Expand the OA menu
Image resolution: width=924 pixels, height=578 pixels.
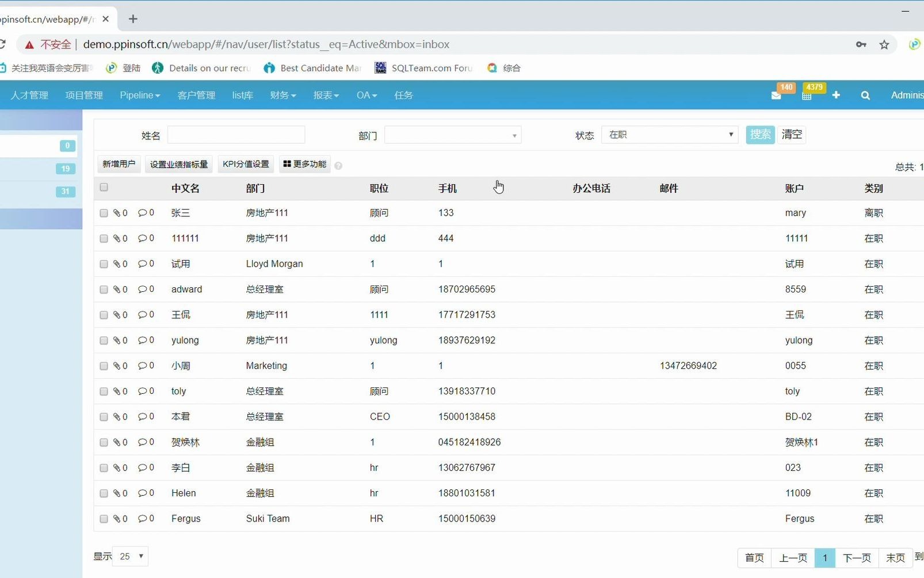(x=366, y=95)
